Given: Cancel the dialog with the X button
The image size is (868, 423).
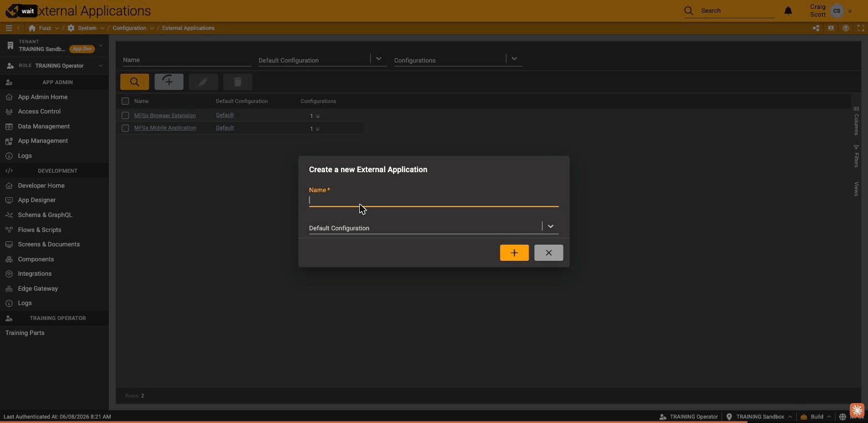Looking at the screenshot, I should [x=549, y=252].
